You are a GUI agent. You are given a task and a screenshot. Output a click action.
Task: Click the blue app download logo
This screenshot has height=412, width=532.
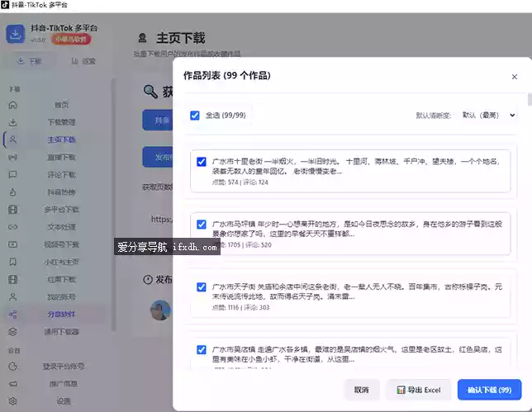15,34
